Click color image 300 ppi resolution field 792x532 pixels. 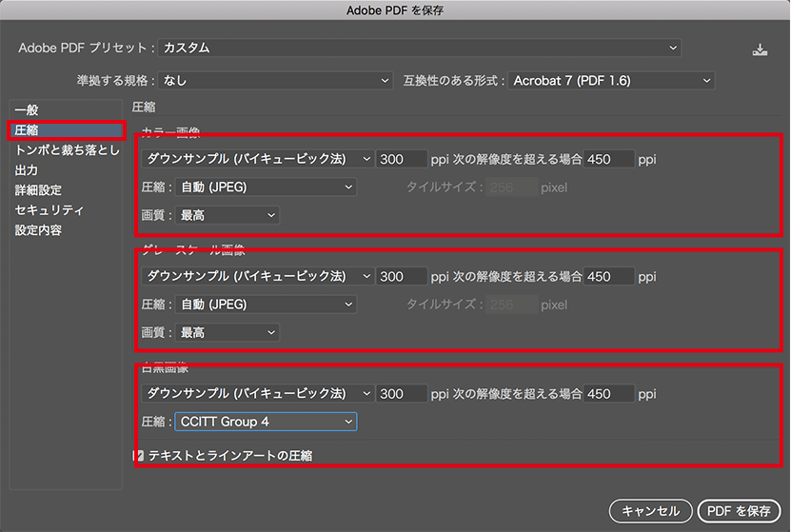pyautogui.click(x=402, y=159)
